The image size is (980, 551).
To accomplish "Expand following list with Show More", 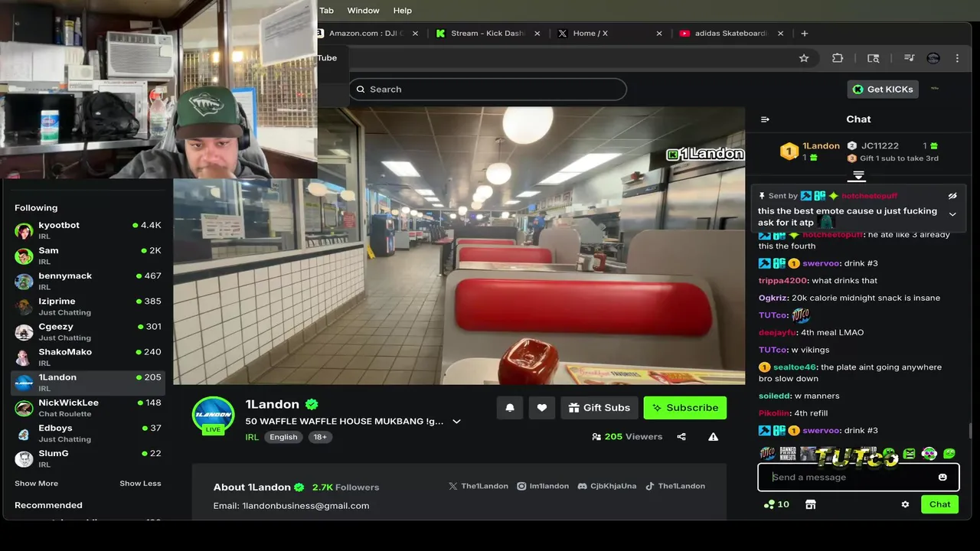I will 36,484.
